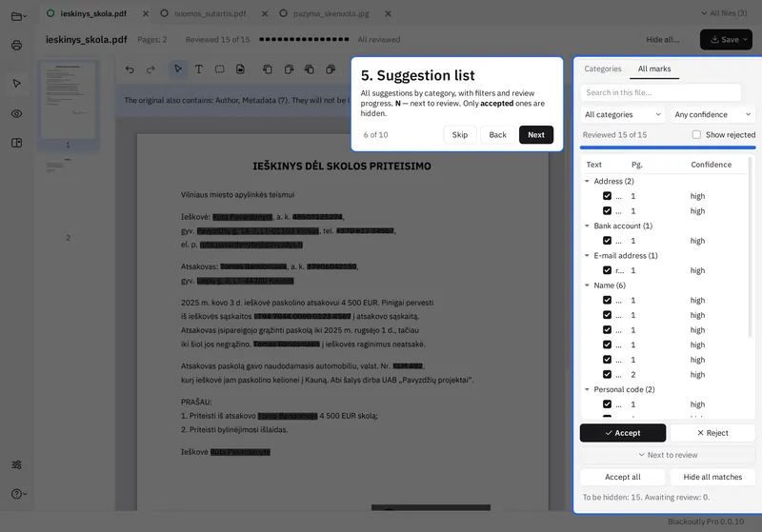This screenshot has width=762, height=532.
Task: Uncheck the first Personal code suggestion checkbox
Action: pyautogui.click(x=607, y=404)
